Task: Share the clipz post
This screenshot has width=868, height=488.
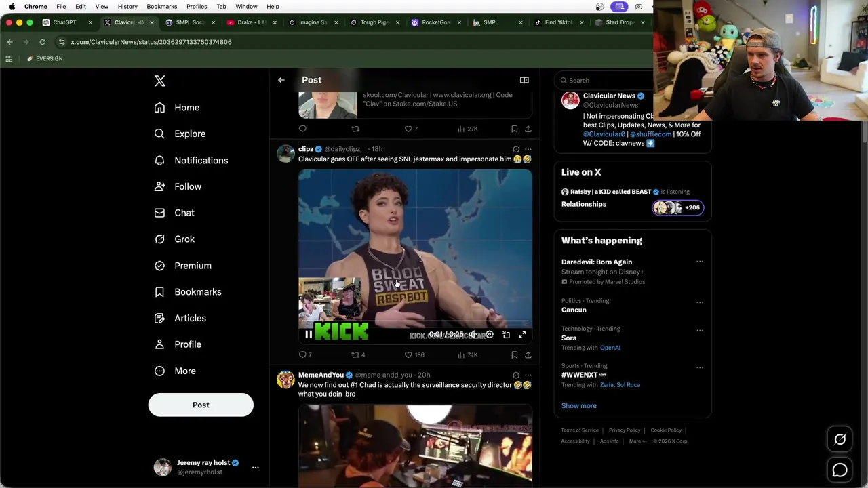Action: (x=528, y=354)
